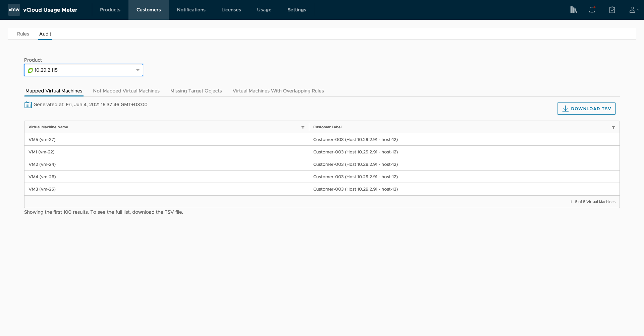
Task: Filter the Virtual Machine Name column
Action: tap(303, 128)
